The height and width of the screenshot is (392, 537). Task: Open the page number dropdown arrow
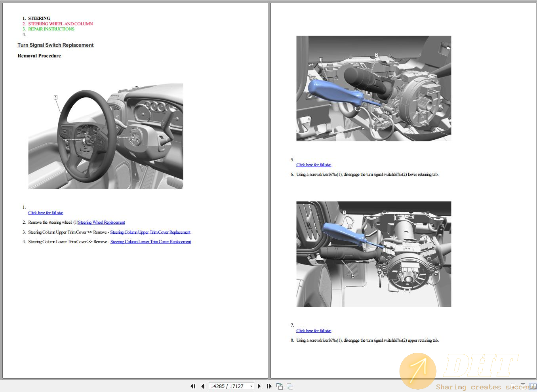[251, 386]
